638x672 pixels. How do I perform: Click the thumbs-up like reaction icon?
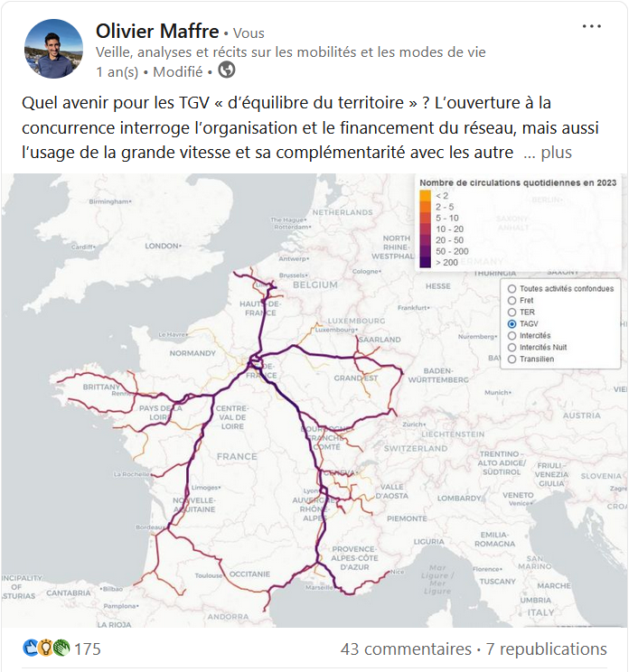coord(30,649)
